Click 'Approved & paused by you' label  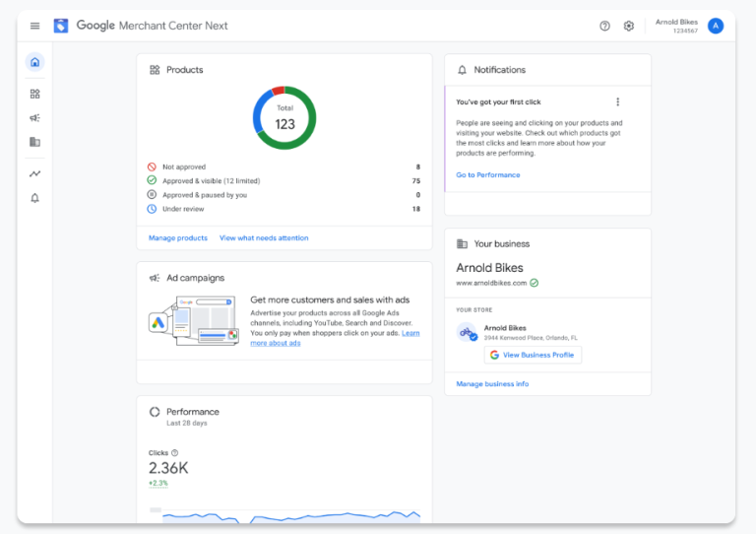(x=205, y=195)
